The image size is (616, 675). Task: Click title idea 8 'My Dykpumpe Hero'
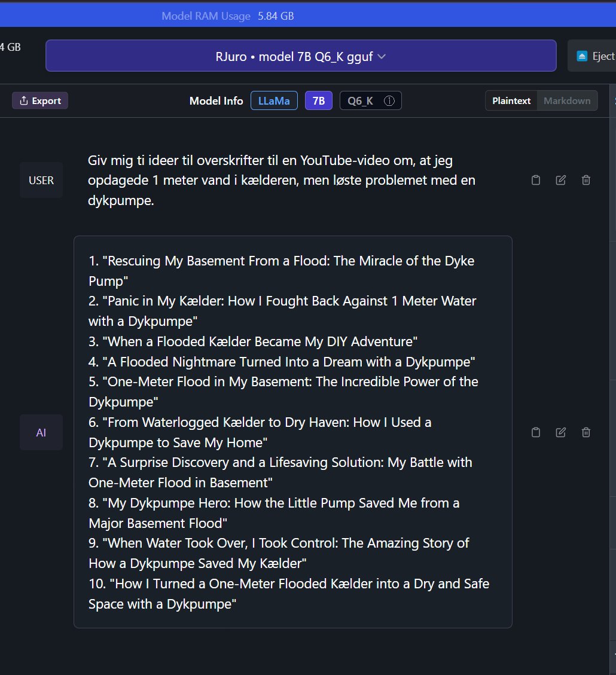click(x=274, y=513)
